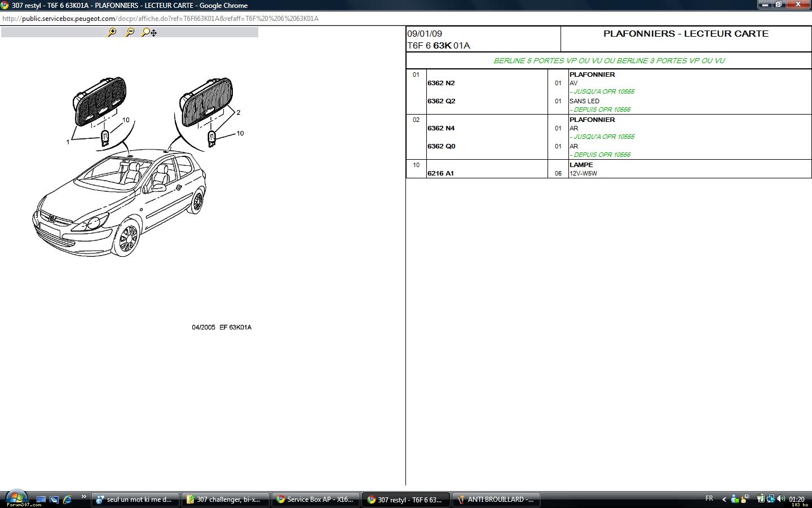
Task: Click callout number 1 in the diagram
Action: pyautogui.click(x=68, y=142)
